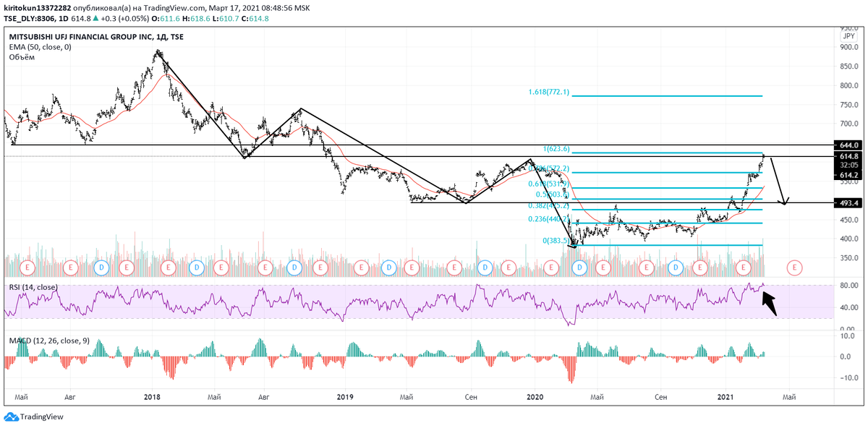Click the -10.0 MACD axis label
868x428 pixels.
click(x=849, y=378)
